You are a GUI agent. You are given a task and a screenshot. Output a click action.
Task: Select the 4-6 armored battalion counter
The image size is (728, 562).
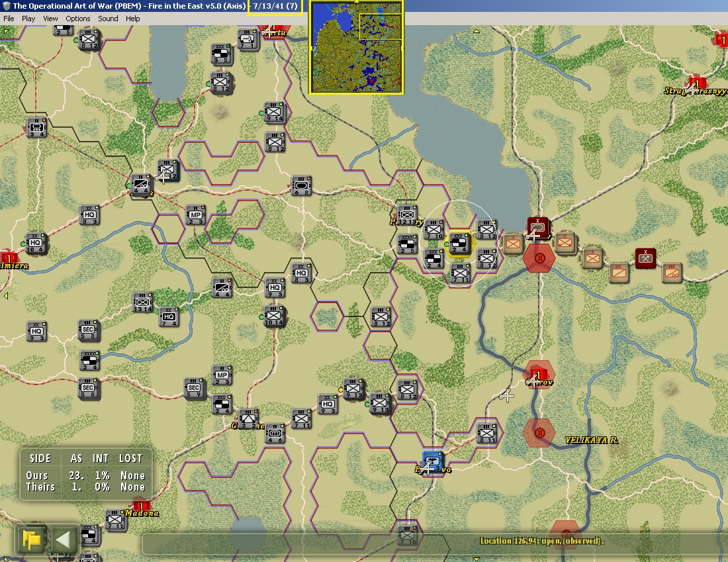275,434
